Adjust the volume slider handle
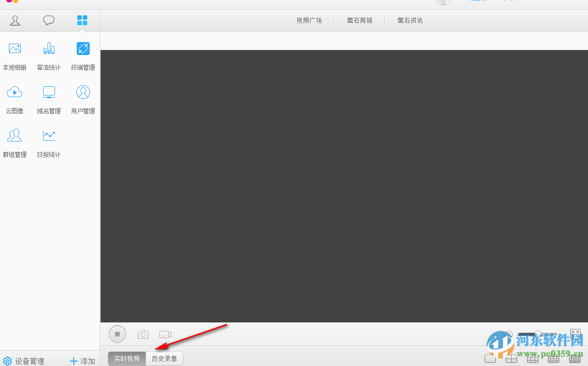 538,334
